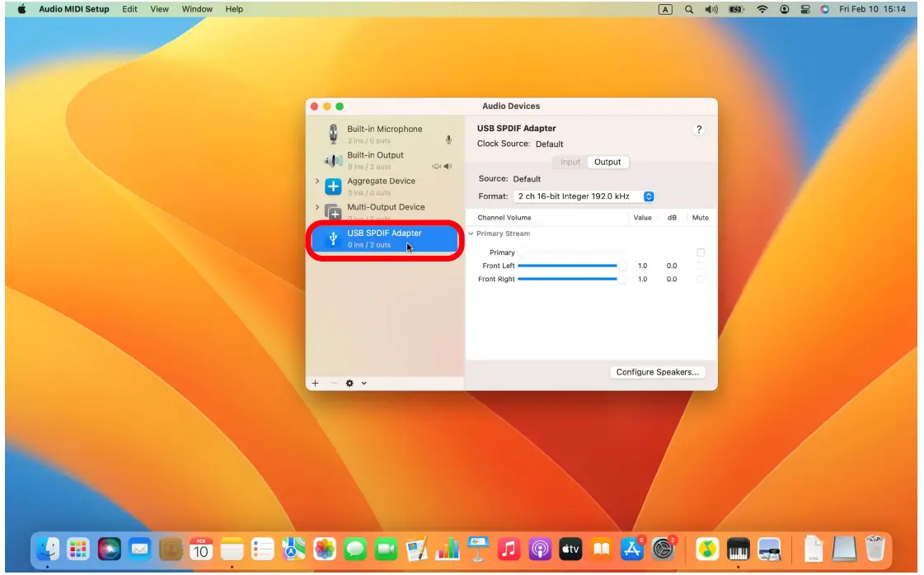Screen dimensions: 924x575
Task: Launch Siri from the Dock
Action: click(x=109, y=549)
